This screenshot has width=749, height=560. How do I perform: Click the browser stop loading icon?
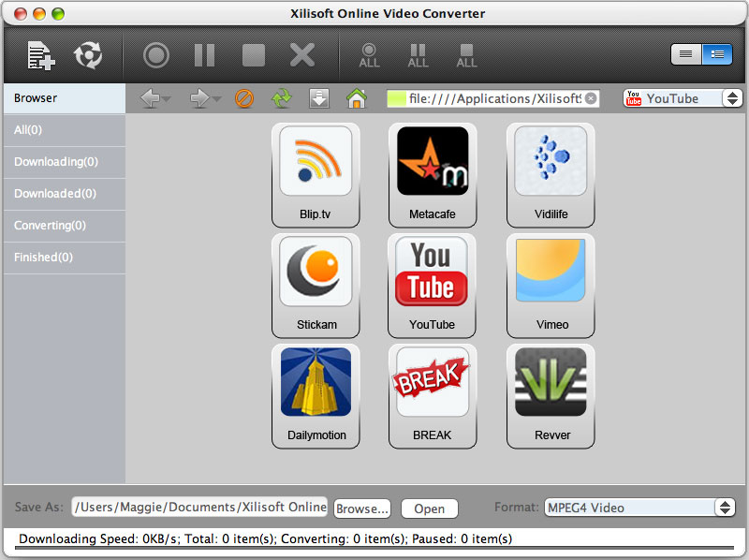[244, 98]
